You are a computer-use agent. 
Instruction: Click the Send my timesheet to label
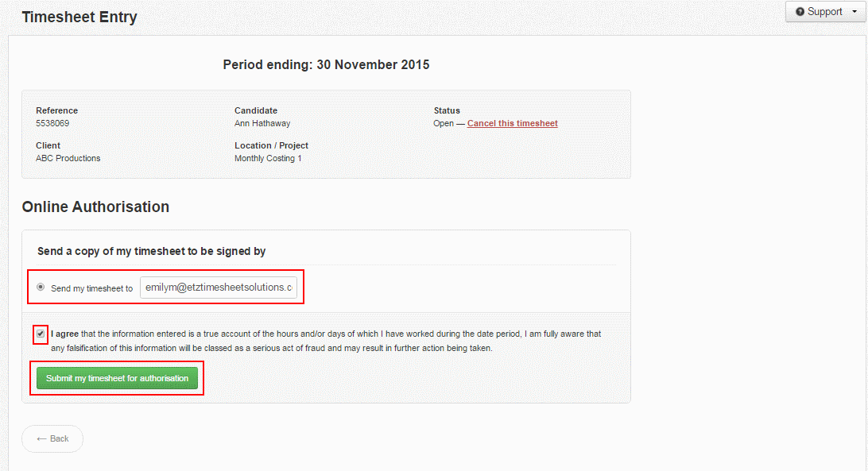pyautogui.click(x=92, y=288)
